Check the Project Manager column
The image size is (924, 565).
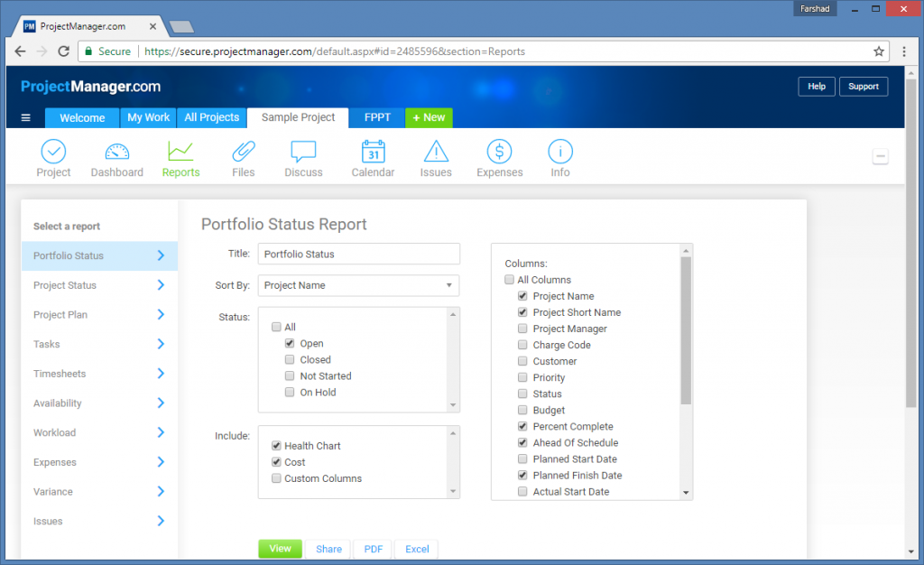tap(522, 329)
